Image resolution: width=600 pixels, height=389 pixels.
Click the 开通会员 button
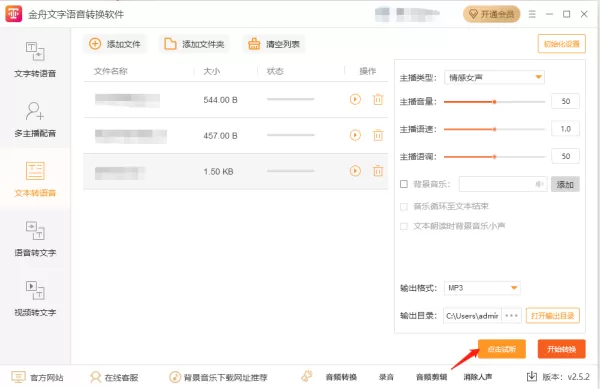(x=491, y=15)
